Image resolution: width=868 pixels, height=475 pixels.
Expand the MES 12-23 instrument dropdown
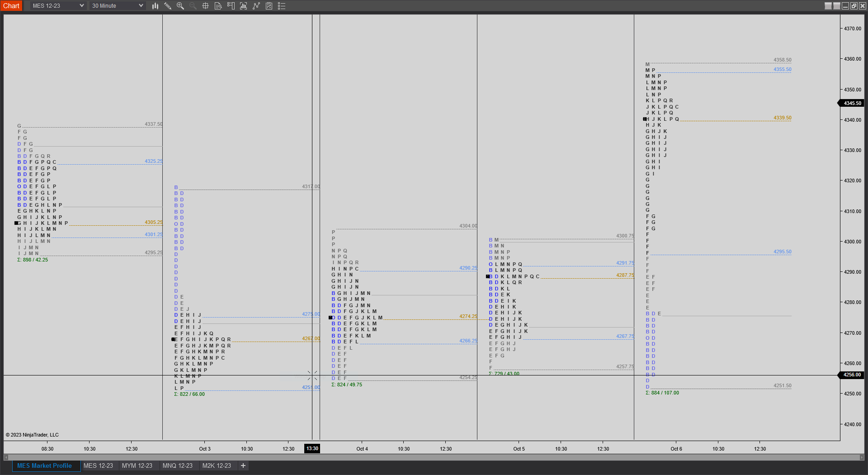tap(58, 6)
